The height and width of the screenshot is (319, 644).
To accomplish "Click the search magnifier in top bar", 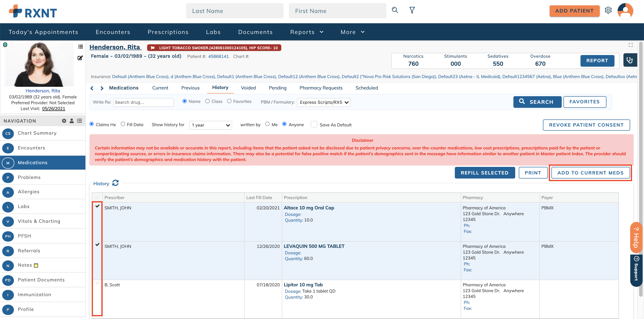I will point(395,10).
